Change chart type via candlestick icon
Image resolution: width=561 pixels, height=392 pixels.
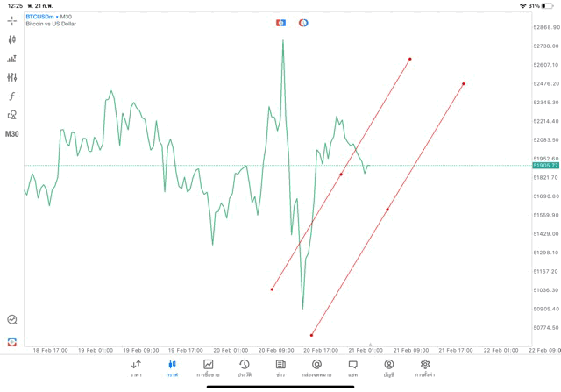coord(12,39)
